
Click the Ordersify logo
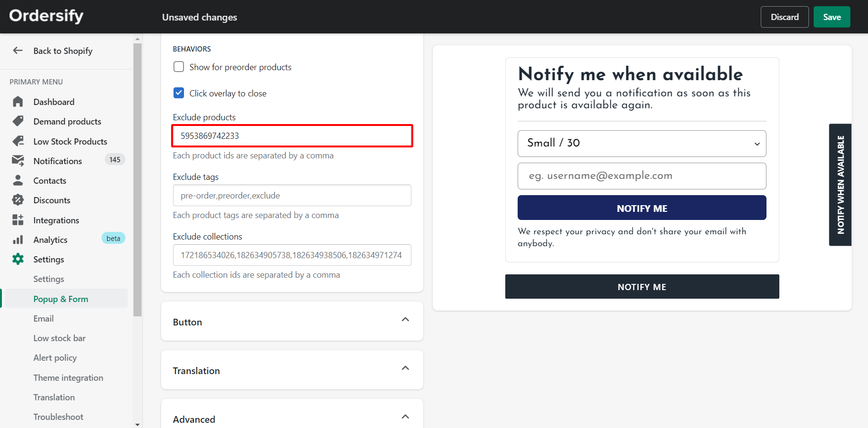[46, 16]
